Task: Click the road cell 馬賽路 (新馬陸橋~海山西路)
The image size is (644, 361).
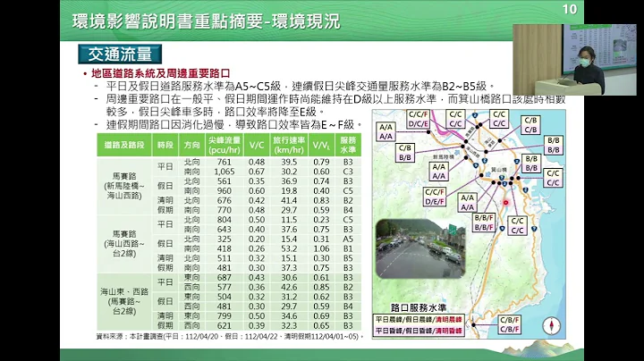Action: coord(124,186)
